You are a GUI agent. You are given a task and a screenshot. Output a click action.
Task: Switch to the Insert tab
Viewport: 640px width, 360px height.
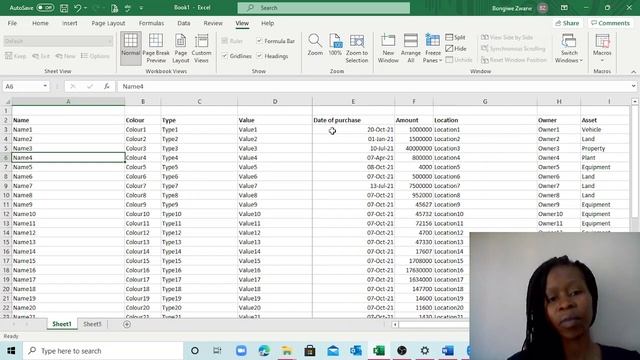point(70,23)
